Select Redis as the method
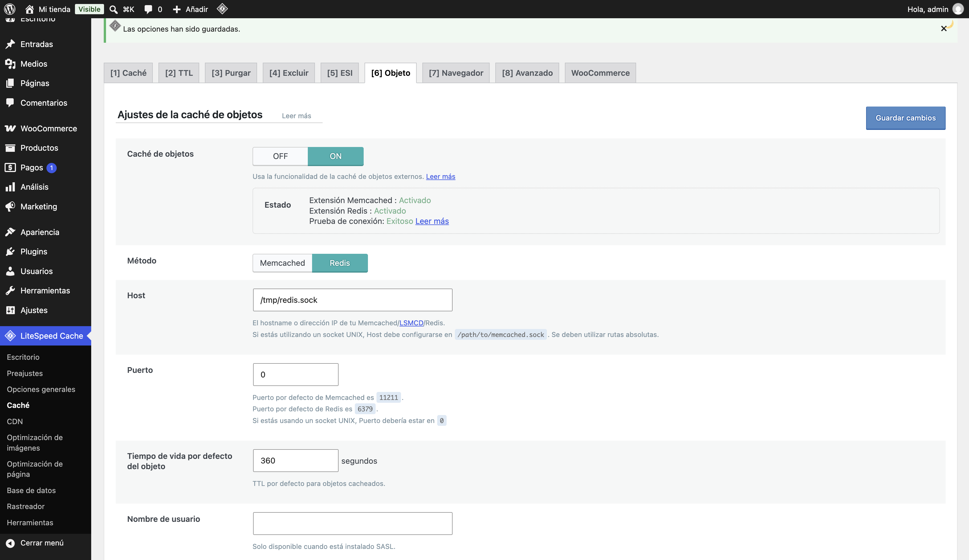The width and height of the screenshot is (969, 560). [x=340, y=263]
